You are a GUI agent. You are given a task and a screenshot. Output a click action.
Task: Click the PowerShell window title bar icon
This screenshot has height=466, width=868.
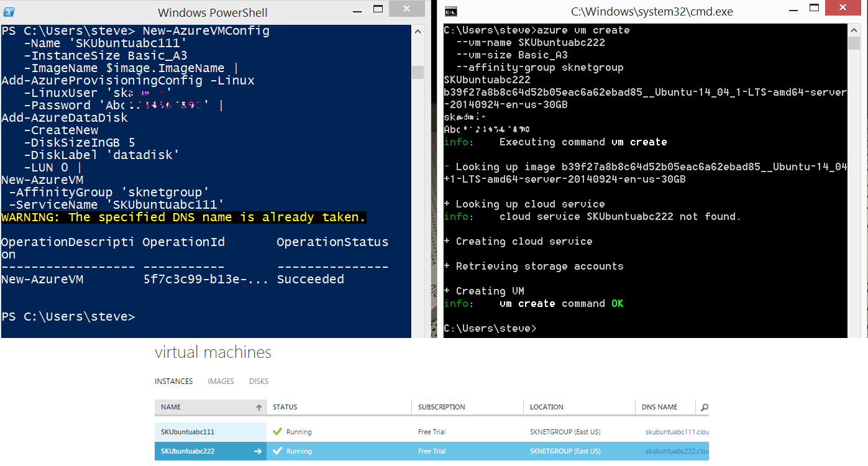click(9, 12)
